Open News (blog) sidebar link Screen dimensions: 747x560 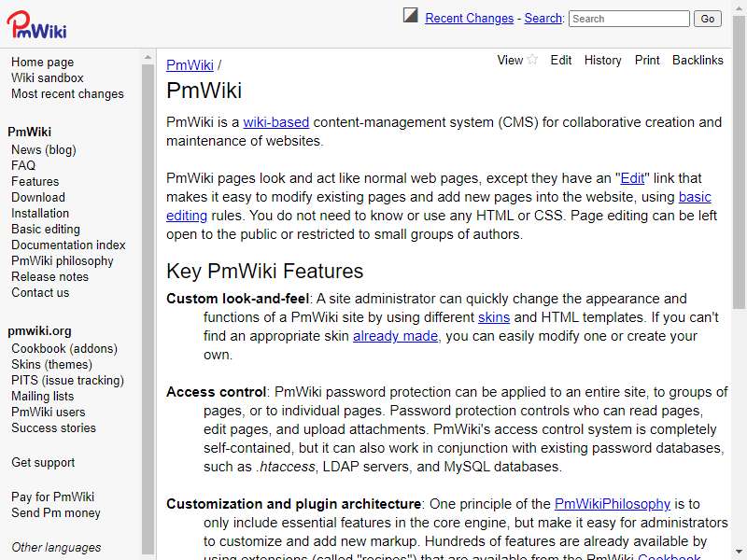[43, 149]
